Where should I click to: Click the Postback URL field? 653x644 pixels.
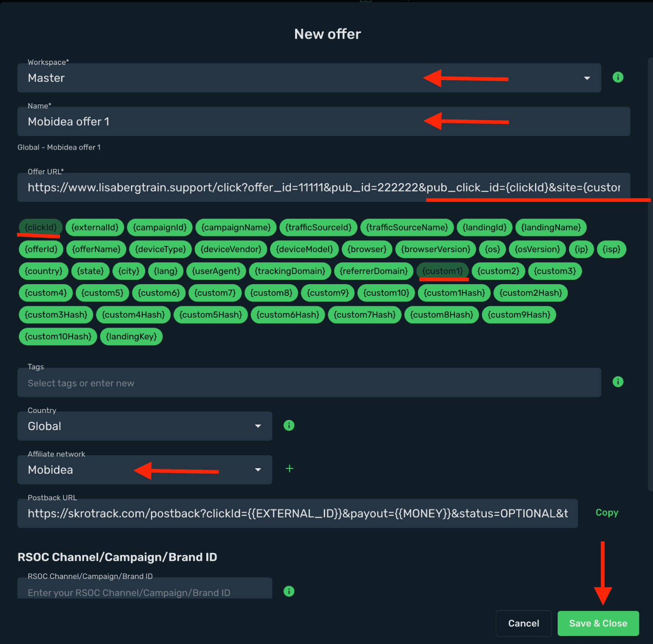pos(298,513)
